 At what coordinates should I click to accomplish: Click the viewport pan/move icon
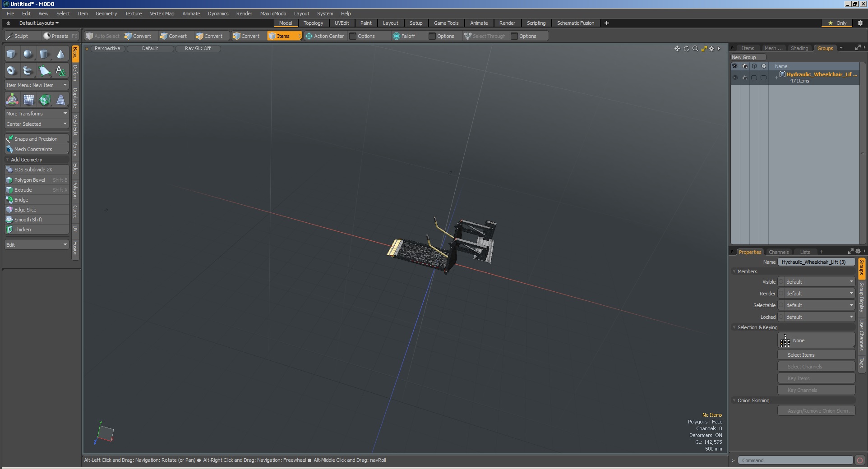point(677,49)
